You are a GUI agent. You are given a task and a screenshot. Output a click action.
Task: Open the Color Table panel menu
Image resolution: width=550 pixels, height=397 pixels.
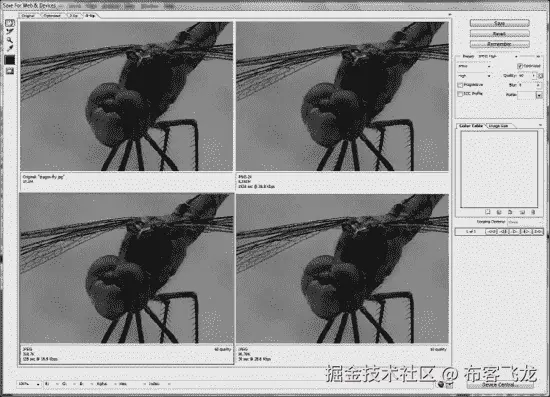point(540,125)
